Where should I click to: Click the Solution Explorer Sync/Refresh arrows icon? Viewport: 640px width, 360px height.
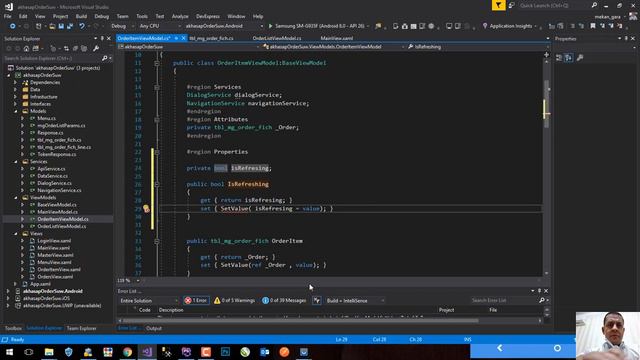(66, 49)
